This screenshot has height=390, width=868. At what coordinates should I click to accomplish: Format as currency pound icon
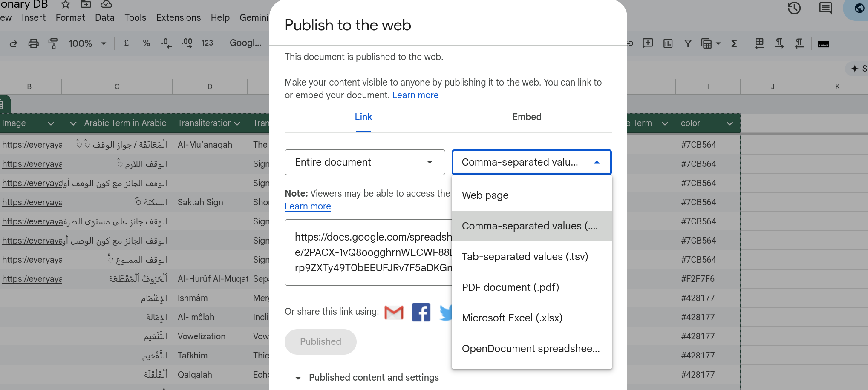pyautogui.click(x=126, y=43)
